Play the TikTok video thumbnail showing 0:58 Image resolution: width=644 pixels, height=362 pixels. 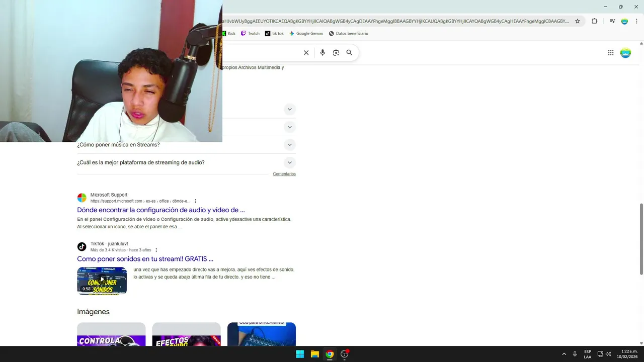[x=102, y=281]
